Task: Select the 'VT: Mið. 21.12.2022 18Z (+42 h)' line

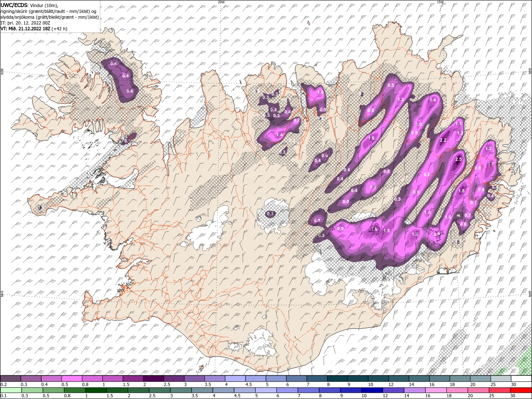Action: point(34,29)
